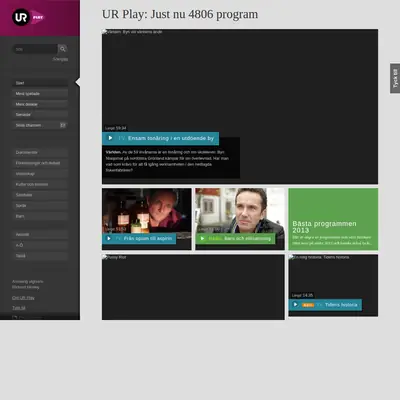This screenshot has height=400, width=400.
Task: Click the play icon on Tidens historia
Action: 295,304
